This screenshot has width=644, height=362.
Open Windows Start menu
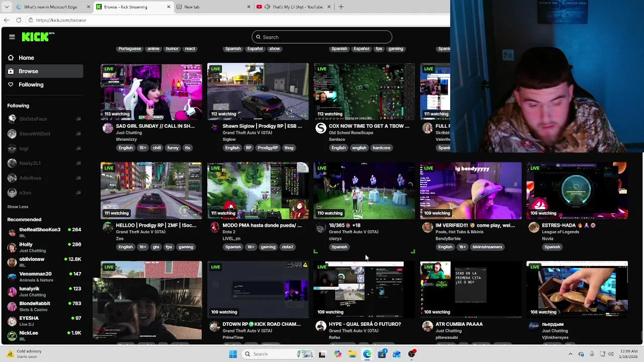pyautogui.click(x=233, y=354)
